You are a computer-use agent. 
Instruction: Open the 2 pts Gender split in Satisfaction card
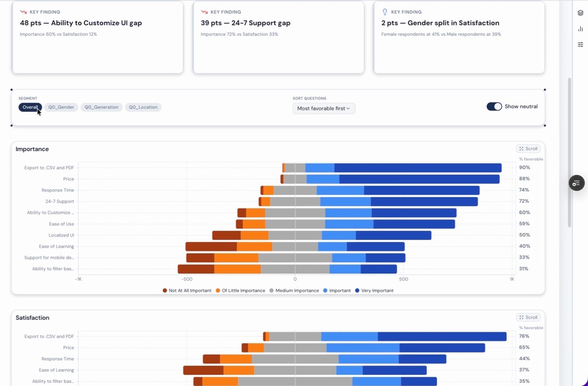click(459, 37)
